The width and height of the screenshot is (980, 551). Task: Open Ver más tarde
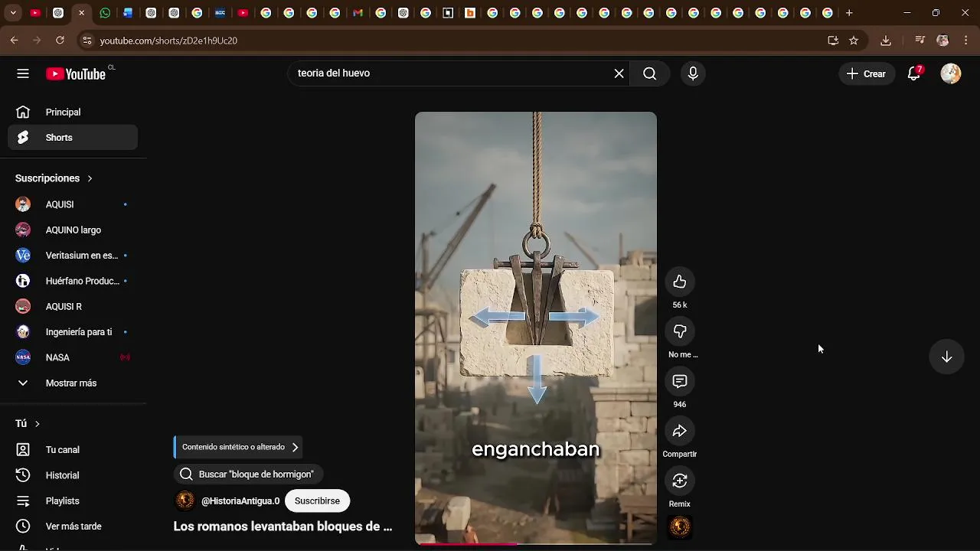point(73,527)
